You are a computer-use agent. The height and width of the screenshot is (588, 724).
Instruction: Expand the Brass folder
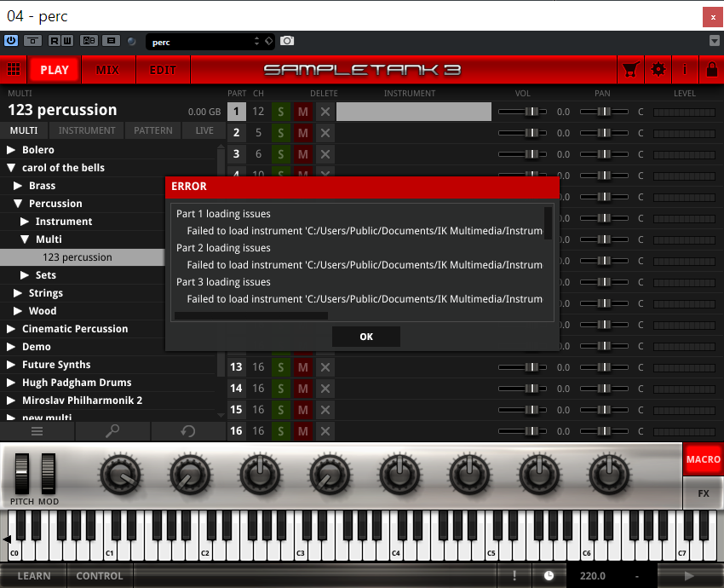[18, 186]
